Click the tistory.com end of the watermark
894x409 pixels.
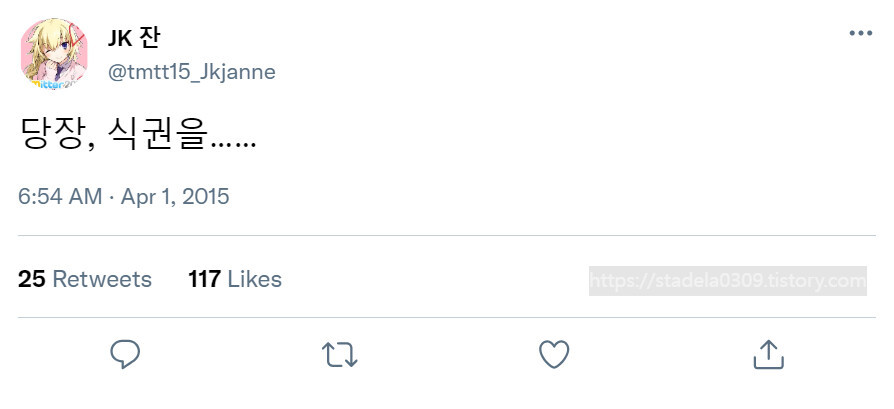coord(819,281)
